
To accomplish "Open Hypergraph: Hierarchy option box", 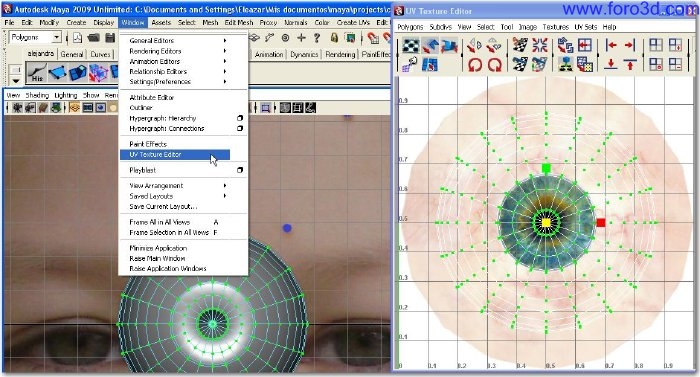I will coord(240,118).
